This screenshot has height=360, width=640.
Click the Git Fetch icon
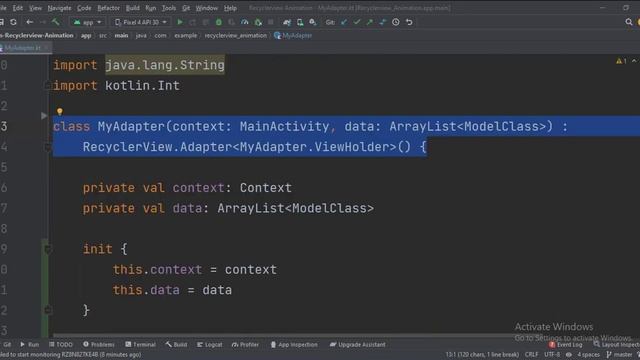382,22
